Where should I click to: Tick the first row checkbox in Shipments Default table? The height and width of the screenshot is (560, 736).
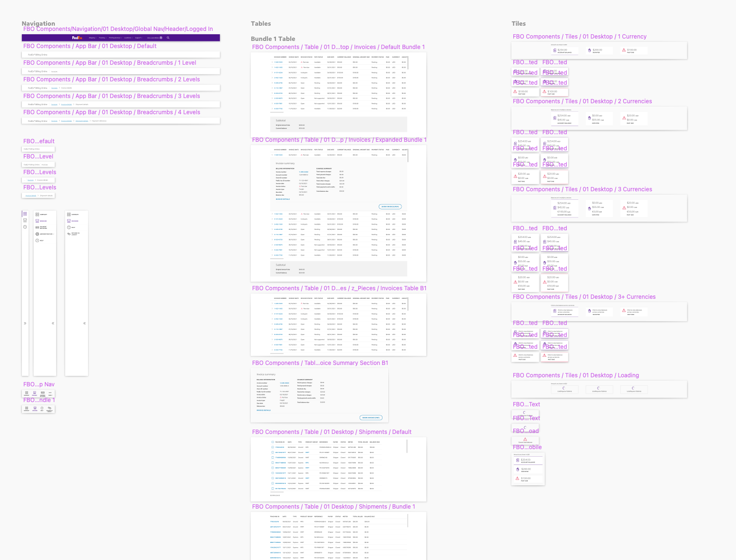pyautogui.click(x=273, y=447)
